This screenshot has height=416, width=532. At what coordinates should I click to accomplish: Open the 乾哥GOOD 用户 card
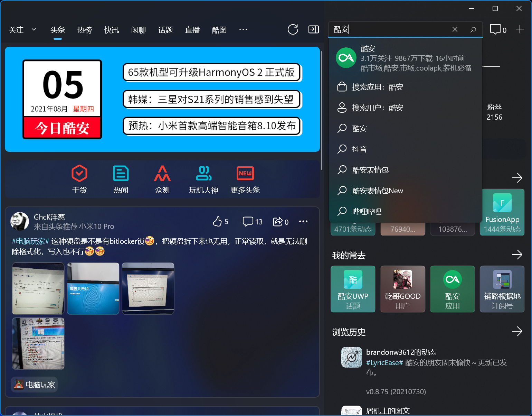tap(403, 289)
